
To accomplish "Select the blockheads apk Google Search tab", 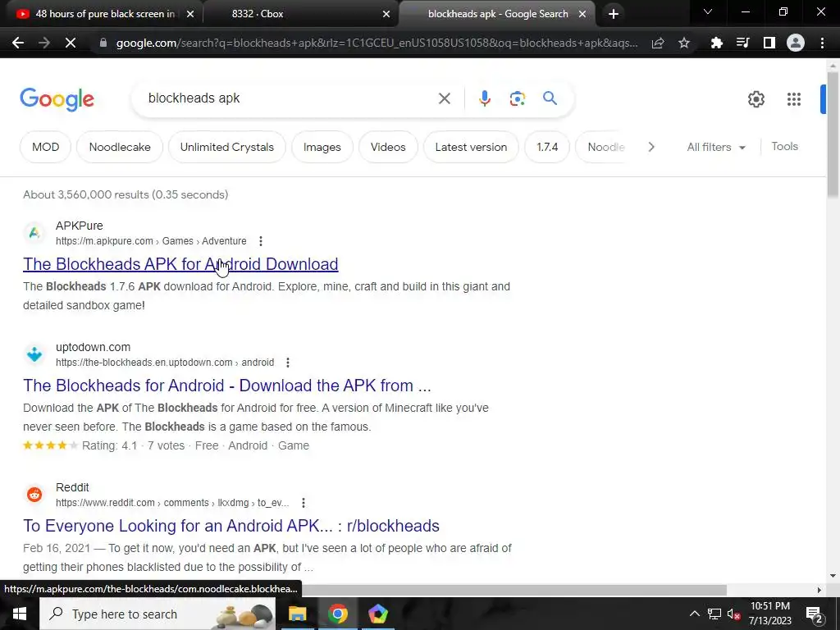I will click(x=496, y=14).
